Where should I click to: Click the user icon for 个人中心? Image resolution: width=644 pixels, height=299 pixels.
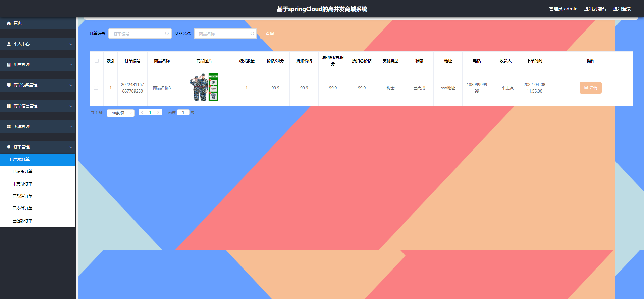pyautogui.click(x=9, y=44)
